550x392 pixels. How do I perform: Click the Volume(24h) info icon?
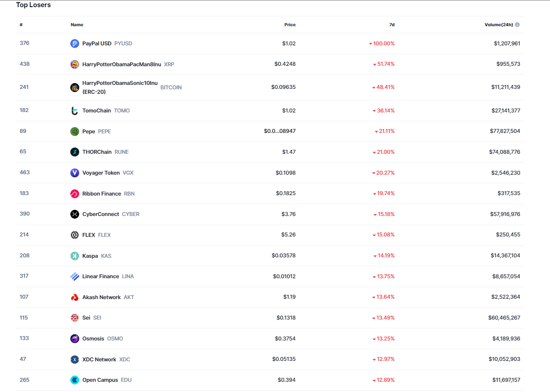518,25
